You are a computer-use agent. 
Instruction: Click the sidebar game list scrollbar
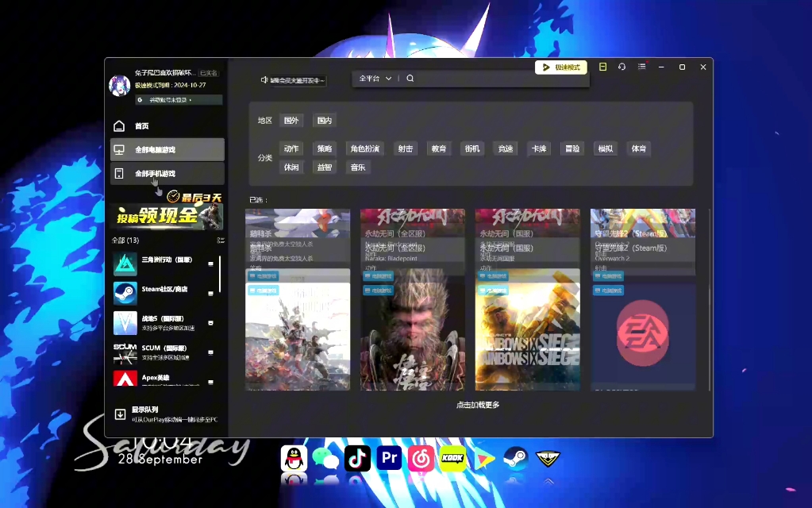[220, 273]
